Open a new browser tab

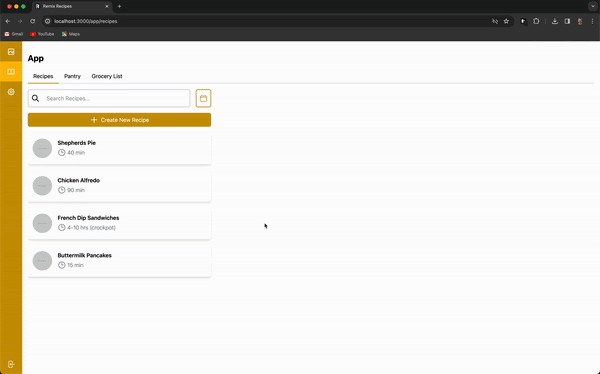pyautogui.click(x=119, y=7)
